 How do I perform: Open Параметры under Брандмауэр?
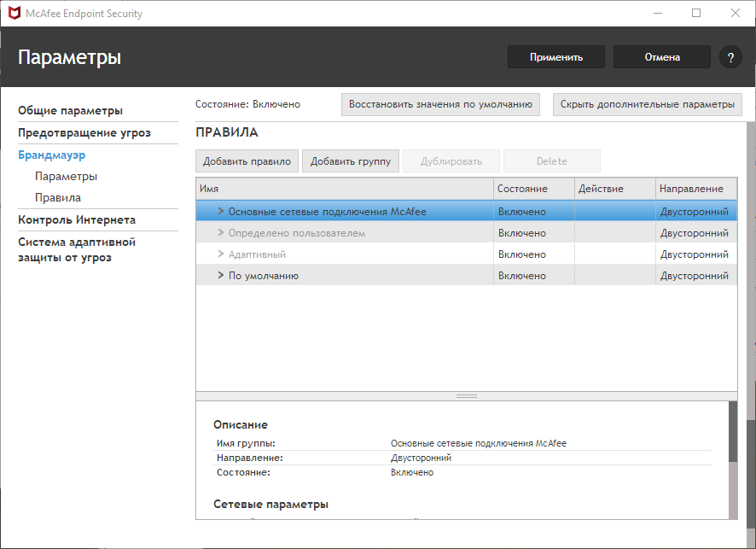66,176
